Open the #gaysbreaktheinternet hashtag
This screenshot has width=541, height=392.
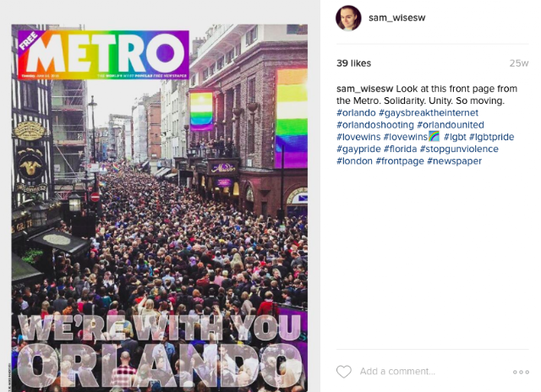click(x=429, y=112)
